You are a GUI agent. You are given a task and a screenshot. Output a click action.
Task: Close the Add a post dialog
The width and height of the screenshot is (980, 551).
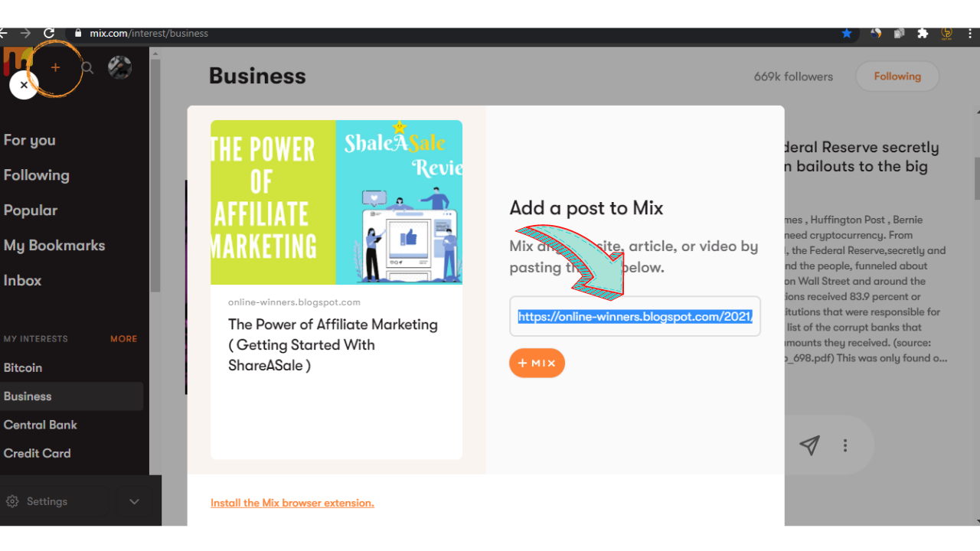point(24,85)
